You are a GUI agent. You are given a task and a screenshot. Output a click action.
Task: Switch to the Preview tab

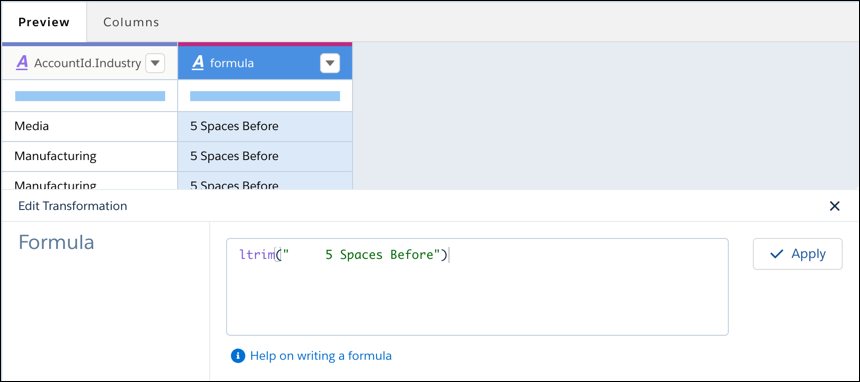pos(44,22)
